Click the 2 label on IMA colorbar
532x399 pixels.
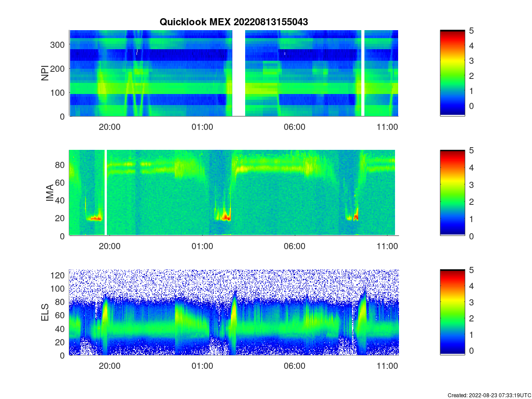471,202
